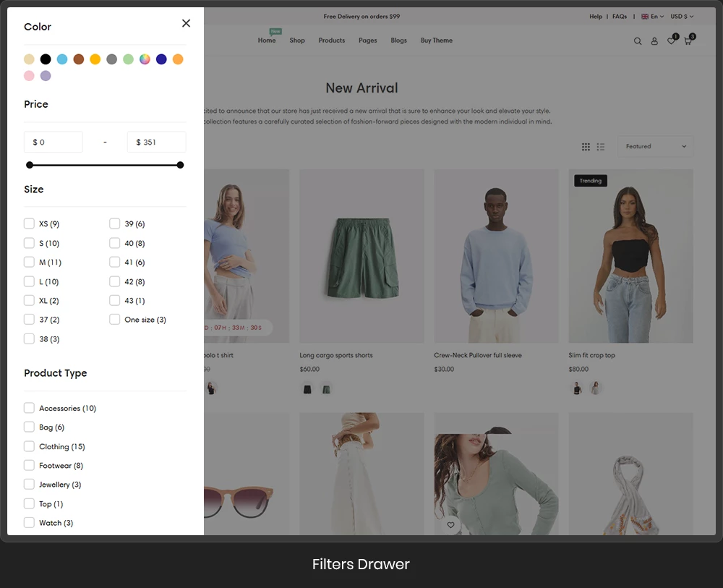The image size is (723, 588).
Task: Open the Shop menu item
Action: [x=297, y=41]
